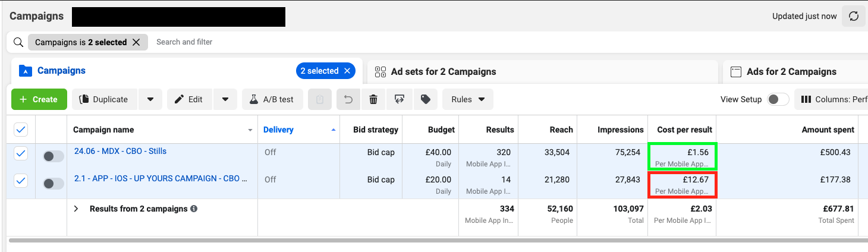Click the Amount spent column header
The image size is (868, 252).
click(828, 130)
